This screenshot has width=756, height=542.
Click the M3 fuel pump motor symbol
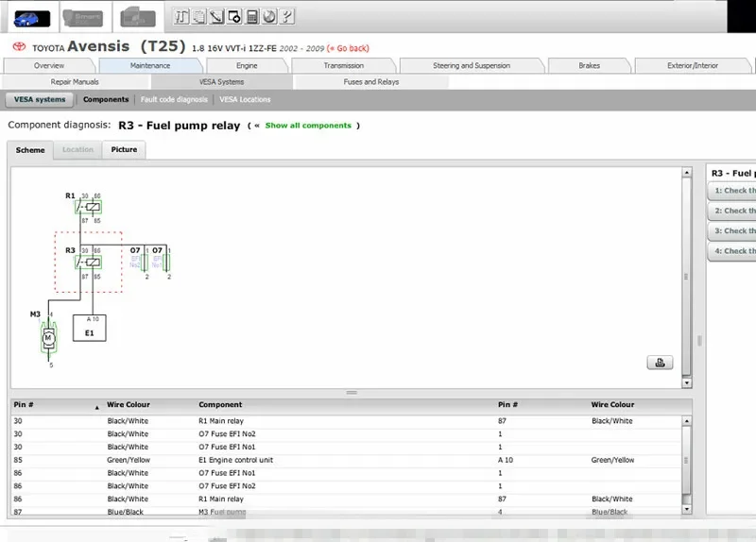(x=48, y=338)
